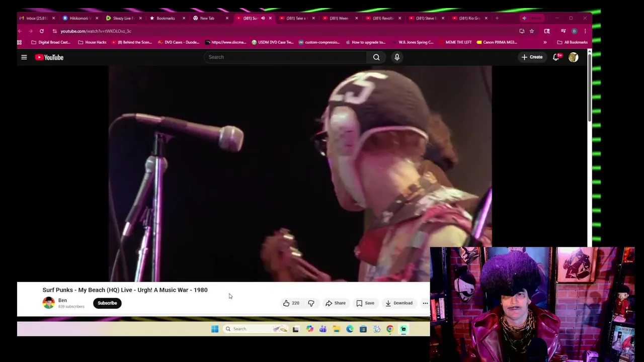Reload the page in Chrome

(42, 31)
